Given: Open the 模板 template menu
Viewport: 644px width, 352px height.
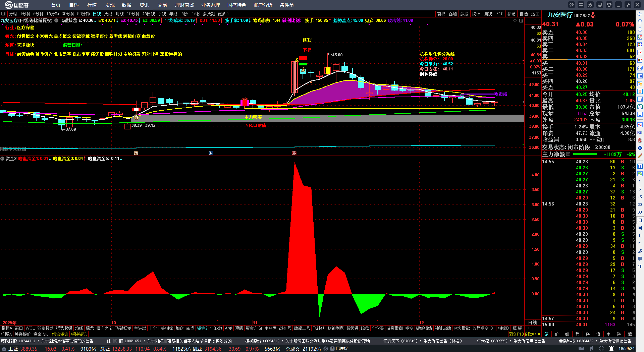Looking at the screenshot, I should point(518,328).
